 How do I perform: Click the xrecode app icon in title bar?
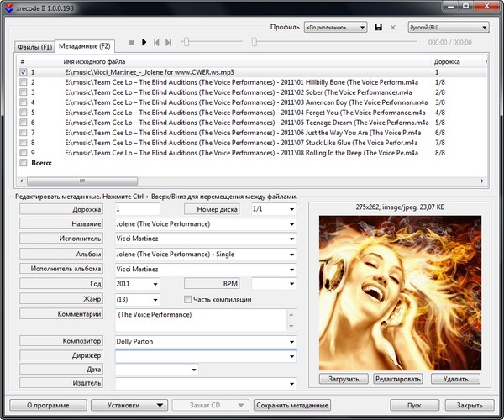[8, 8]
